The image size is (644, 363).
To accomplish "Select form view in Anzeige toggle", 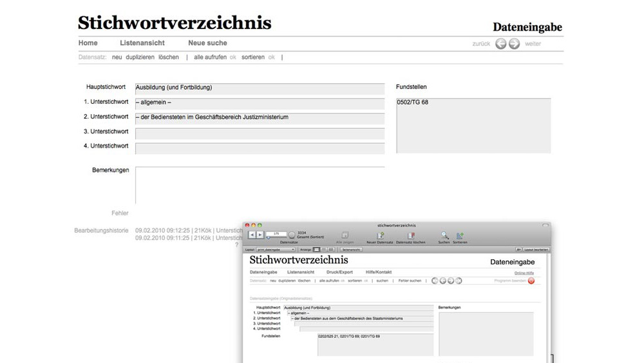I will tap(316, 249).
